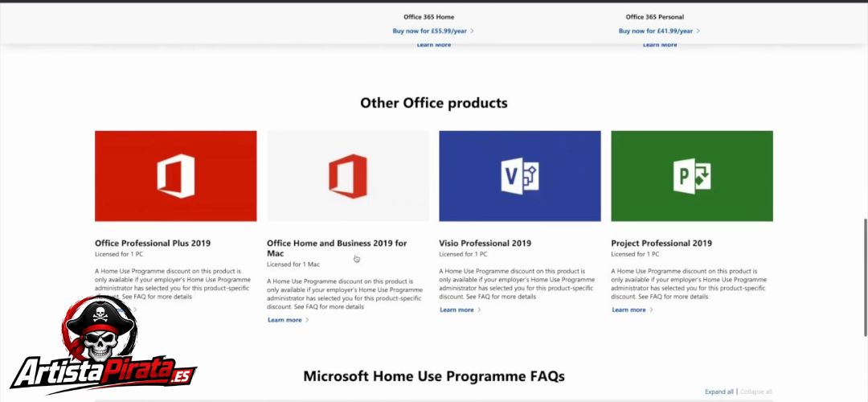Click the page vertical scrollbar thumb
This screenshot has height=402, width=868.
point(866,277)
